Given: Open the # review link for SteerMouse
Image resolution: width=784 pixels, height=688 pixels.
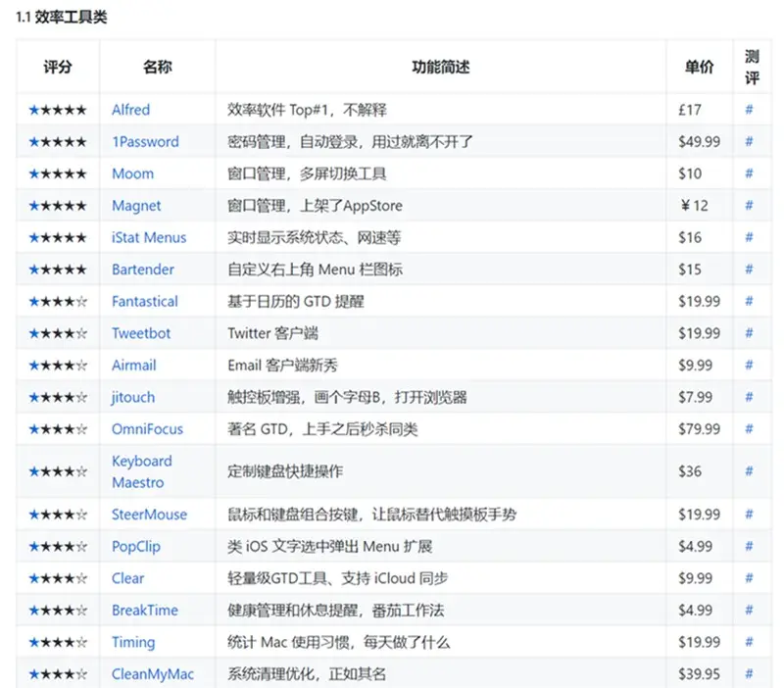Looking at the screenshot, I should point(749,515).
